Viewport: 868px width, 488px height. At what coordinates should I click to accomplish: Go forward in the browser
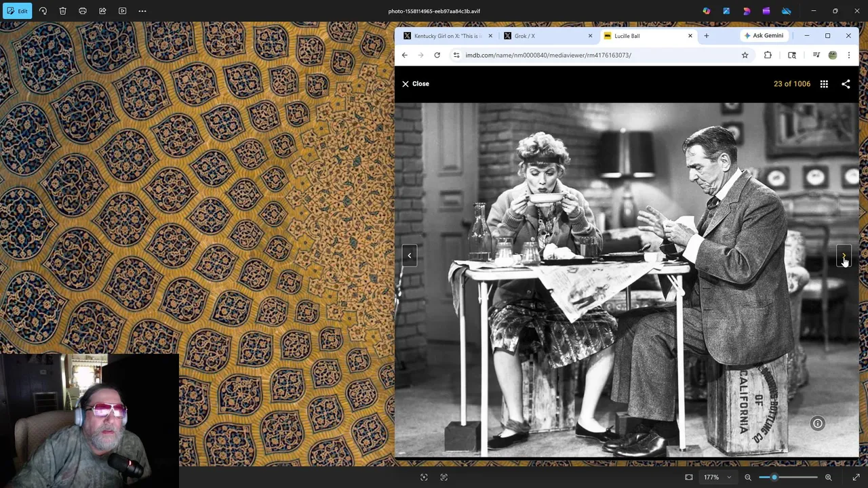point(420,55)
